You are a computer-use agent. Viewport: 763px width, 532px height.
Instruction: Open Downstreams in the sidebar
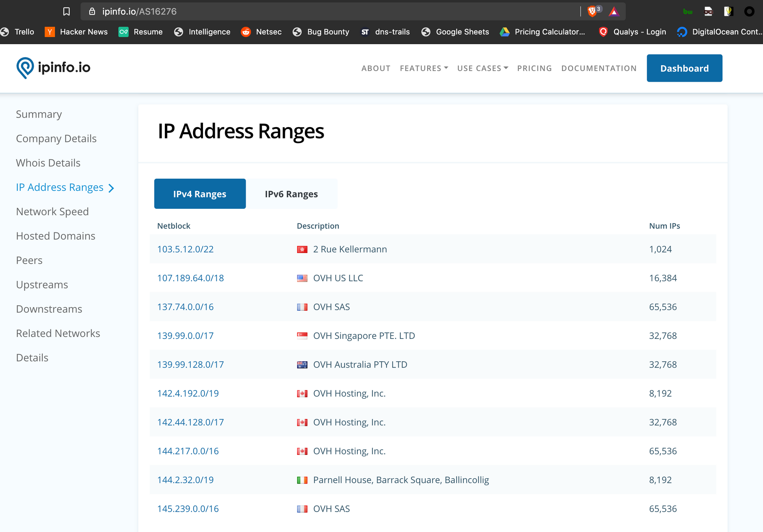click(x=49, y=309)
